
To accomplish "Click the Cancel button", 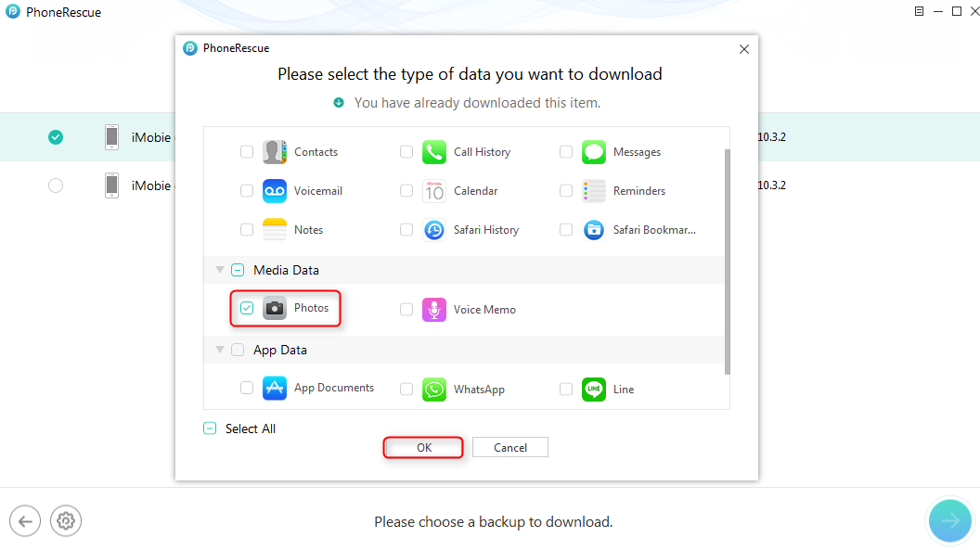I will pos(510,448).
